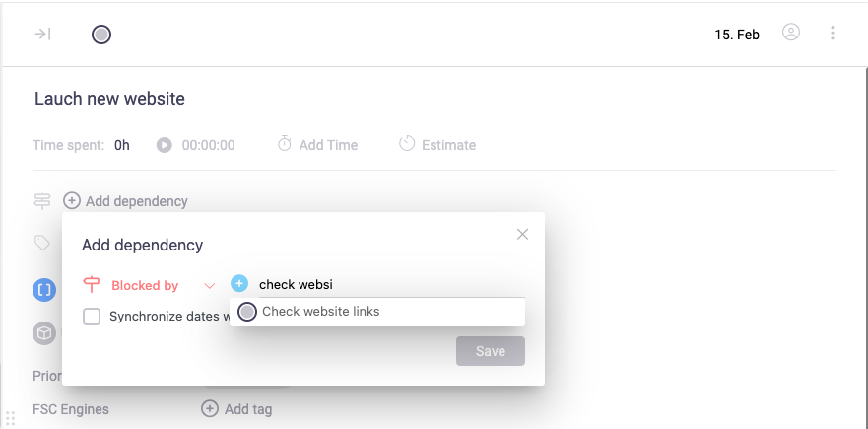Click the dependency search input field

click(x=384, y=285)
